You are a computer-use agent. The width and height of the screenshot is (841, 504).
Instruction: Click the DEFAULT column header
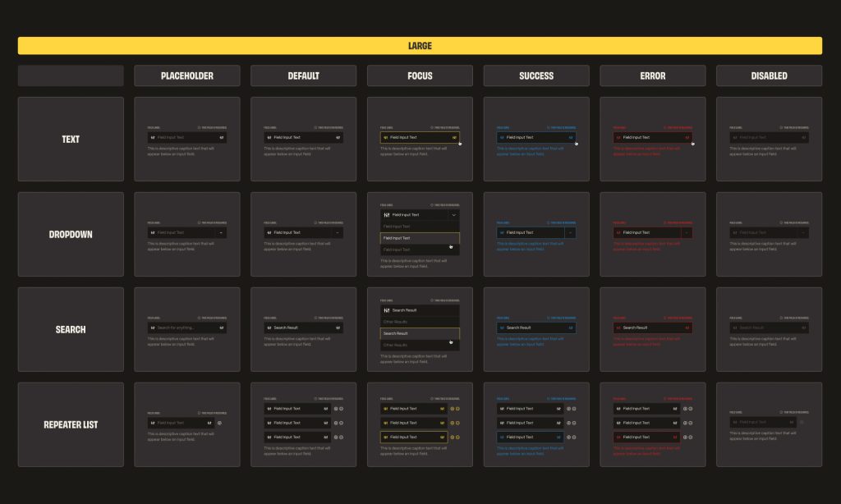[x=304, y=76]
